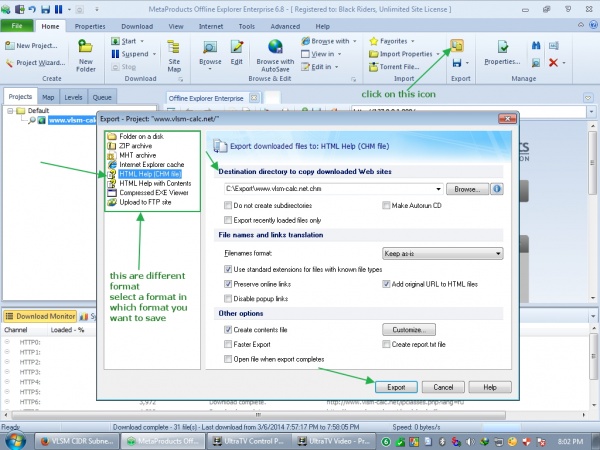Open the Project Wizard

(35, 62)
